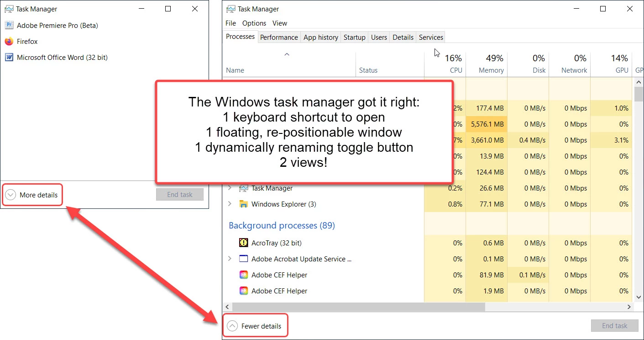
Task: Click the vertical scrollbar down arrow
Action: click(x=639, y=298)
